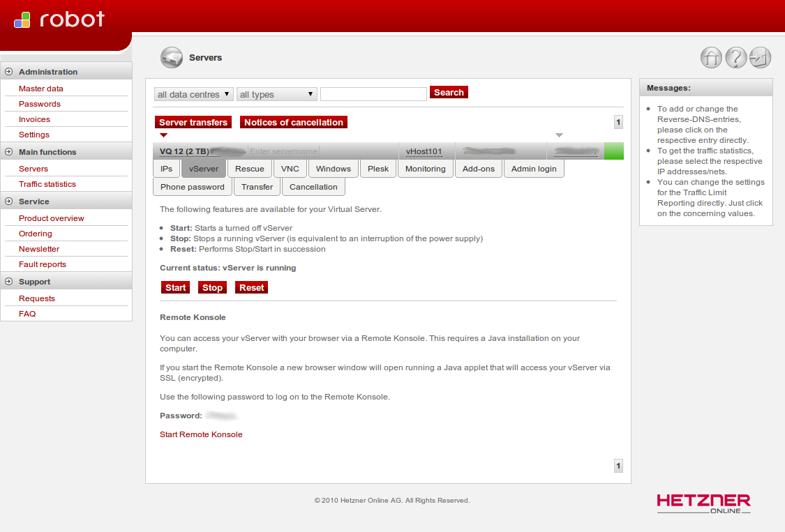Open Requests in sidebar
The image size is (785, 532).
(37, 298)
